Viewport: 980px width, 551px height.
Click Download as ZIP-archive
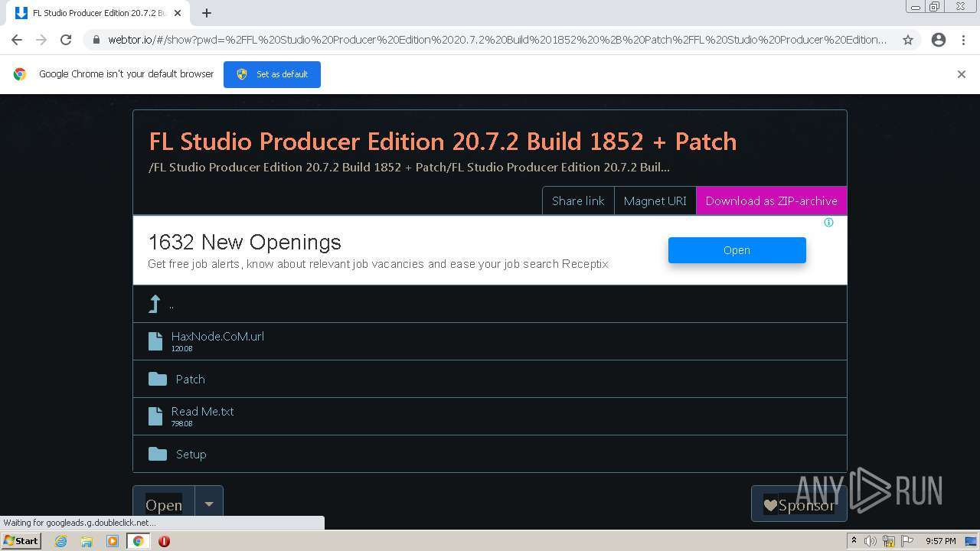pyautogui.click(x=771, y=201)
